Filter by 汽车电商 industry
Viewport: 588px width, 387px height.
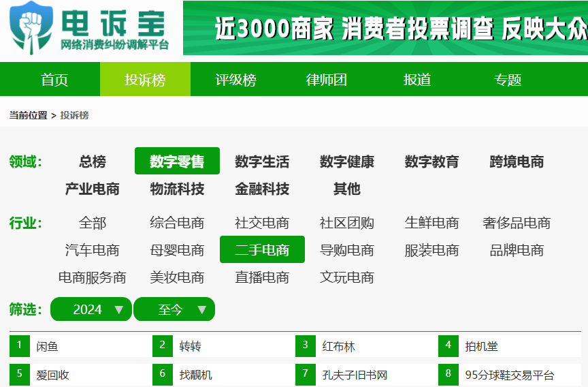coord(93,250)
